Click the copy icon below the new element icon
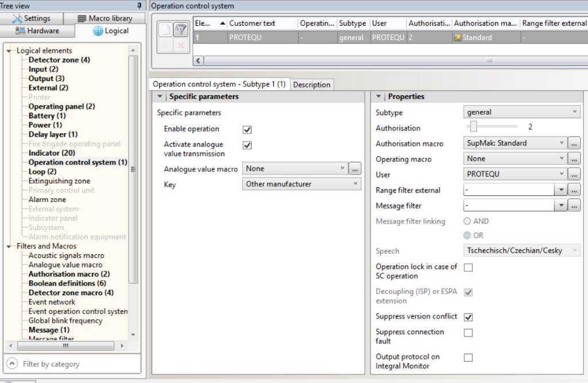Screen dimensions: 588x383 pyautogui.click(x=165, y=45)
